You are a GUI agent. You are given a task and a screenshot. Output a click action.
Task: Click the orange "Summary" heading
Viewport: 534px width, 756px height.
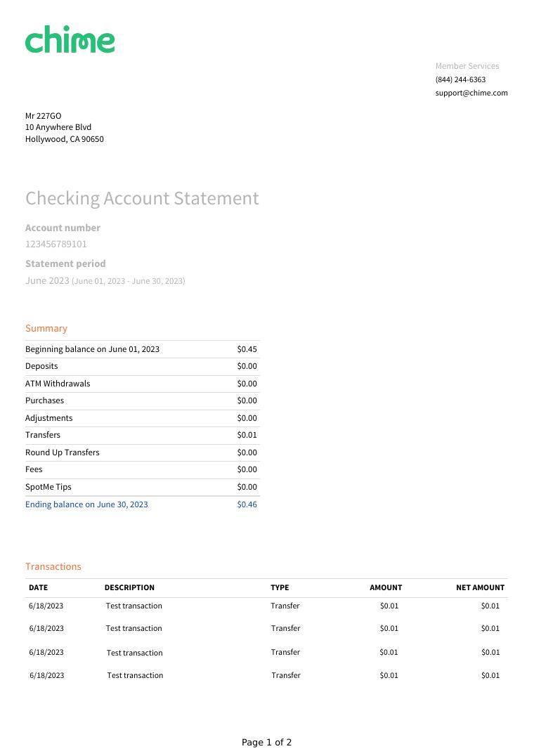pyautogui.click(x=46, y=328)
